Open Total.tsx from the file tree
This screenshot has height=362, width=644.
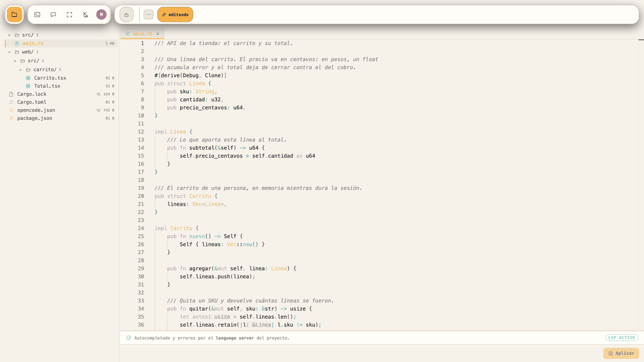click(x=61, y=86)
